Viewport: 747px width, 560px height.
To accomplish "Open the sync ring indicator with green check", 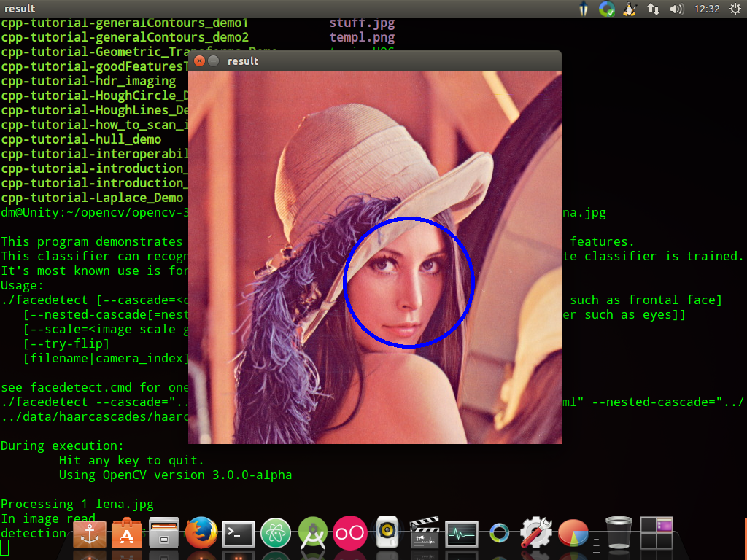I will point(606,9).
